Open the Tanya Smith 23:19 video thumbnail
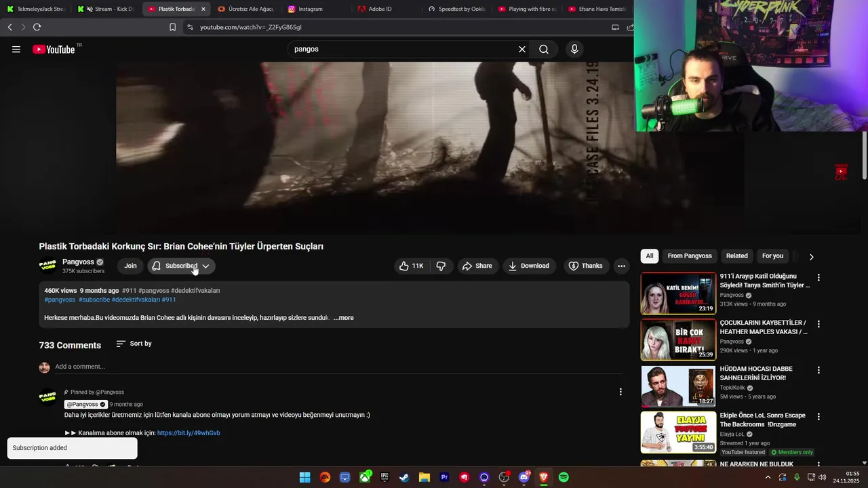 pos(678,293)
